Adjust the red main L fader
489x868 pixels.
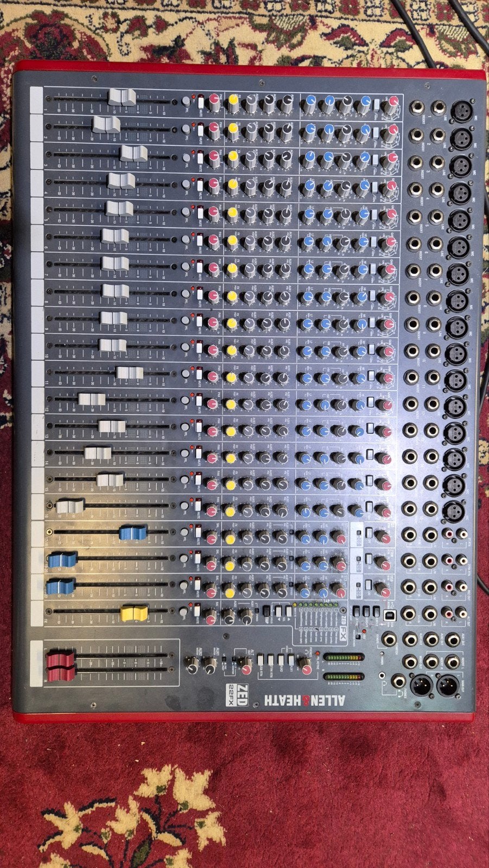tap(60, 658)
